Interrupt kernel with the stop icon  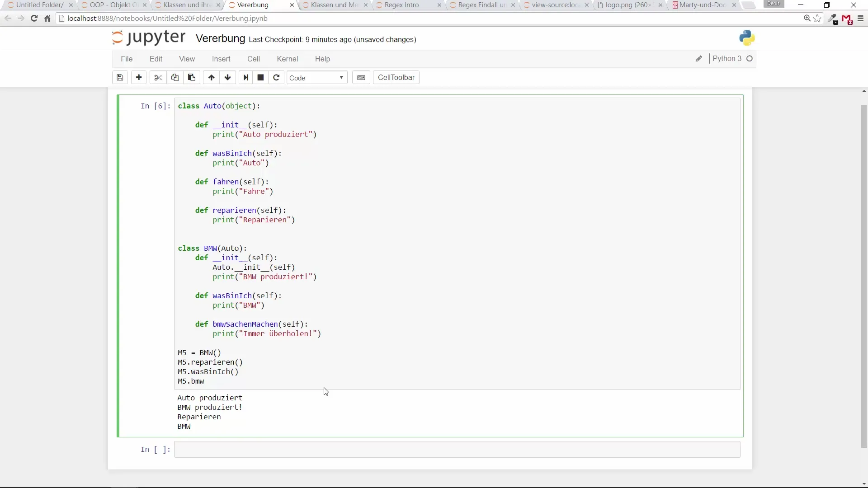point(260,78)
